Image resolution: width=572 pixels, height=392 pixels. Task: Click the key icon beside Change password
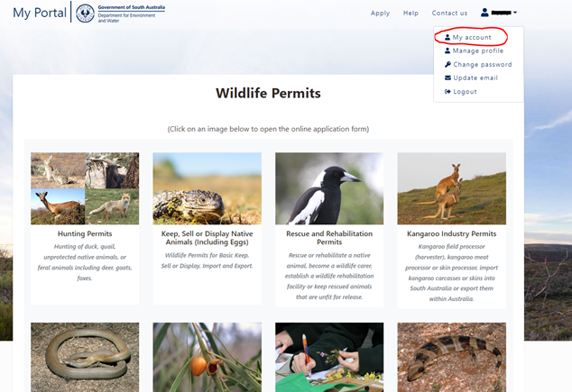coord(447,65)
